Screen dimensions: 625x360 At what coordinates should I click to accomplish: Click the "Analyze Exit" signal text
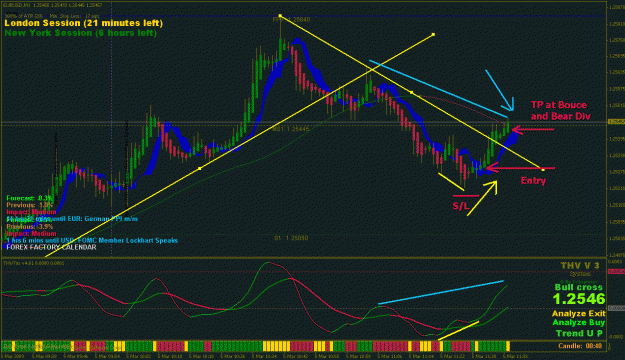578,313
